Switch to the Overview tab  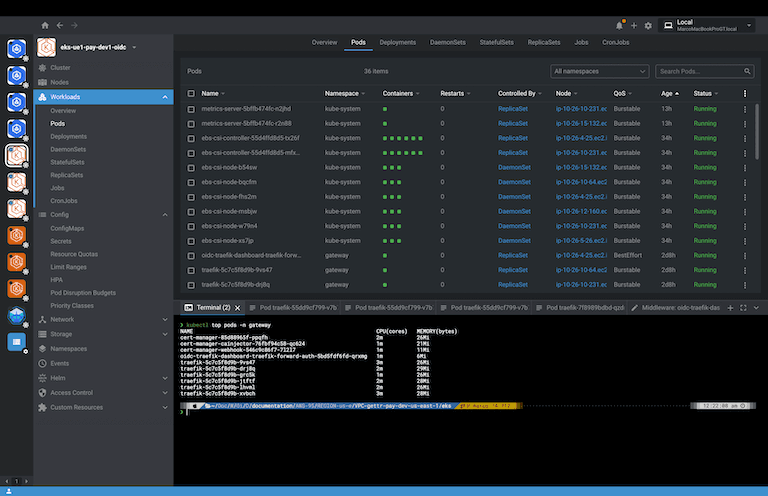324,43
